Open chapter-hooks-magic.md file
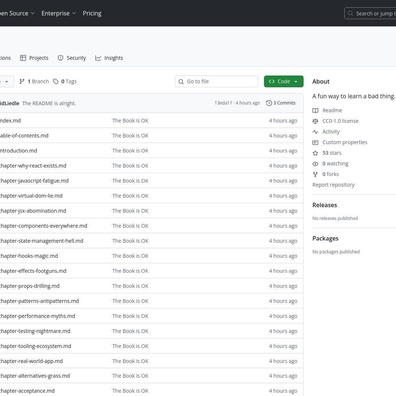The height and width of the screenshot is (396, 396). 29,256
